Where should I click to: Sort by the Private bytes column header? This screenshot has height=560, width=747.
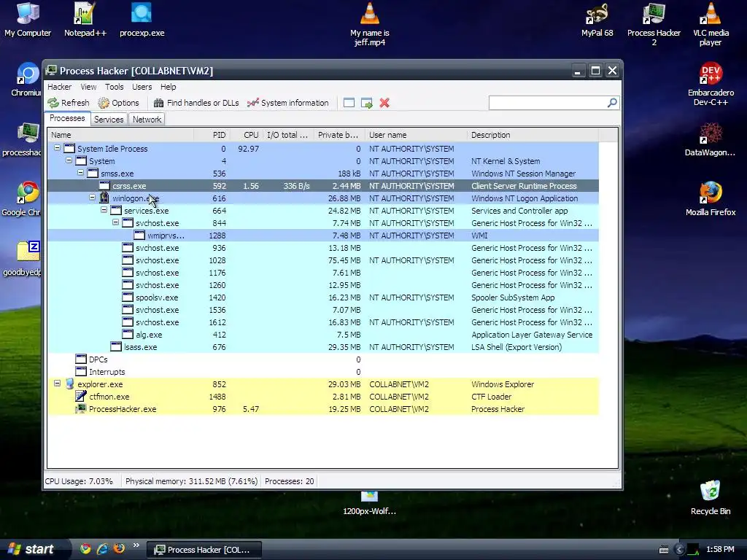338,135
